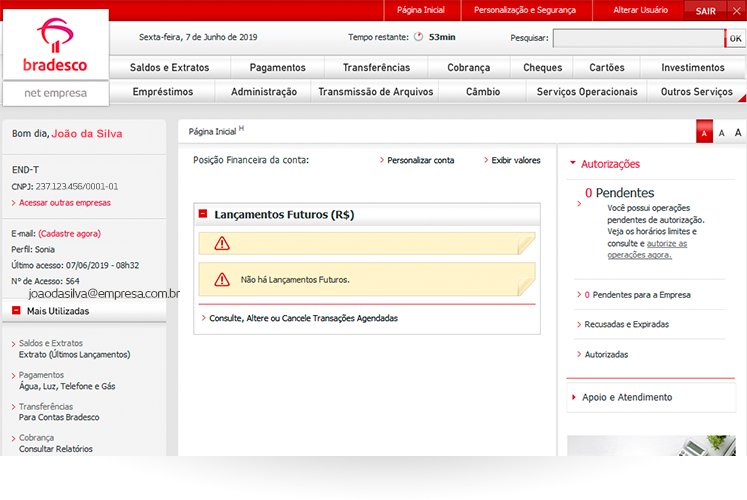This screenshot has width=747, height=500.
Task: Click the 'Exibir valores' link
Action: (515, 160)
